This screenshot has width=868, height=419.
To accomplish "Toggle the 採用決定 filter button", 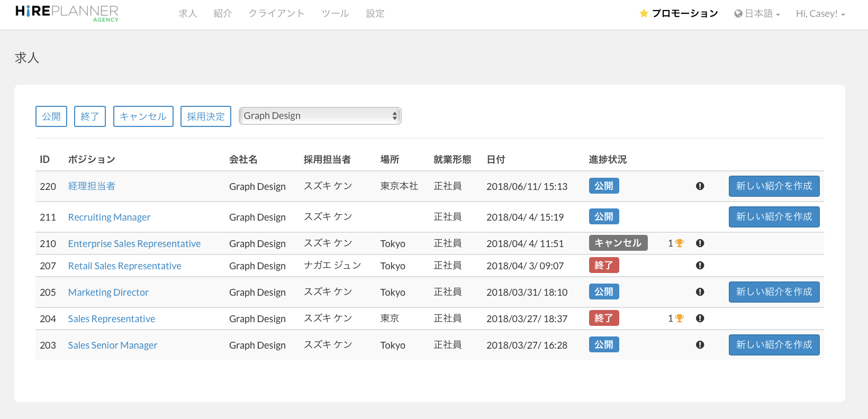I will tap(205, 116).
